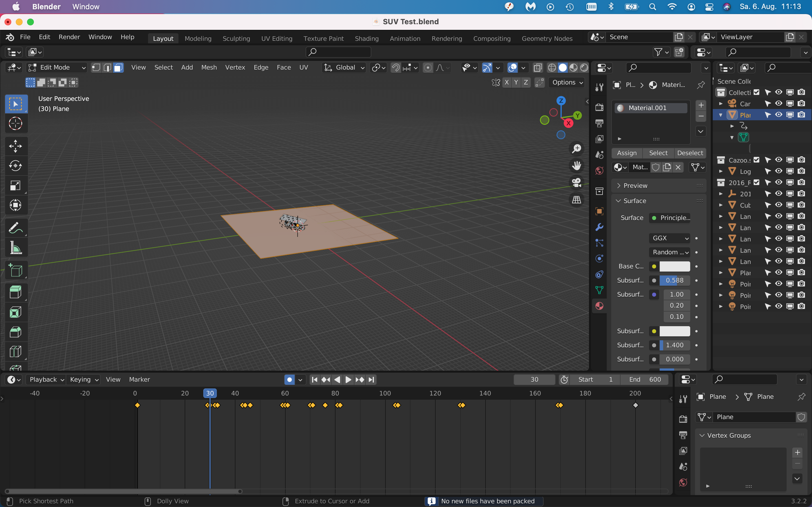
Task: Expand the Preview panel
Action: coord(635,186)
